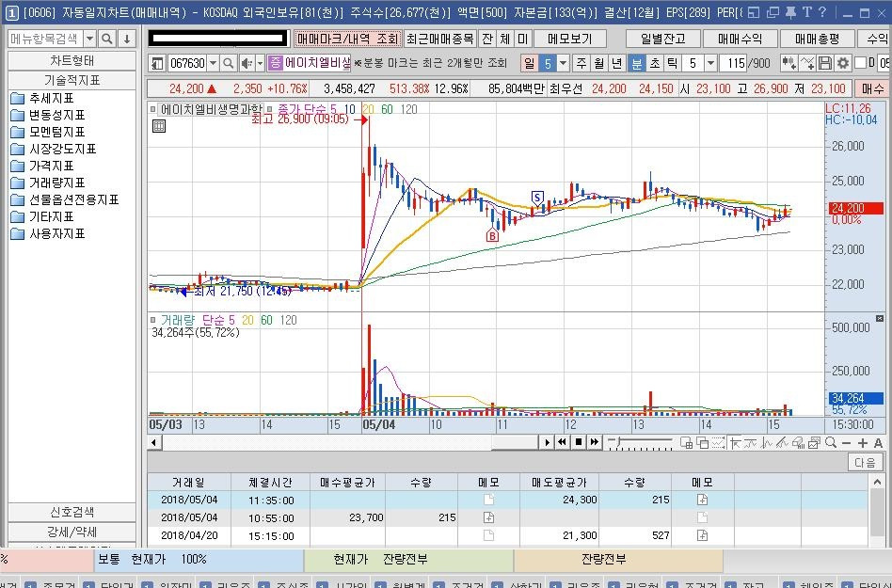Screen dimensions: 892x588
Task: Open the 기술적지표 panel tab
Action: 72,80
